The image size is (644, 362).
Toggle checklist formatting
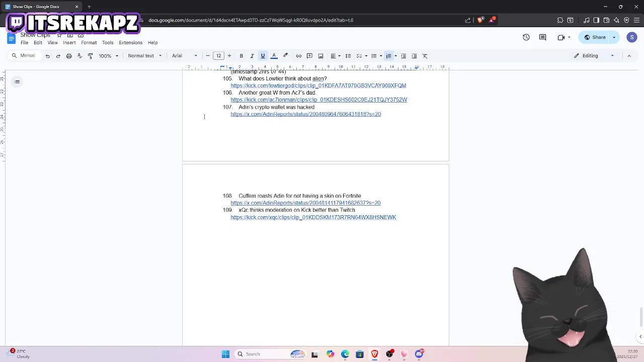(359, 56)
